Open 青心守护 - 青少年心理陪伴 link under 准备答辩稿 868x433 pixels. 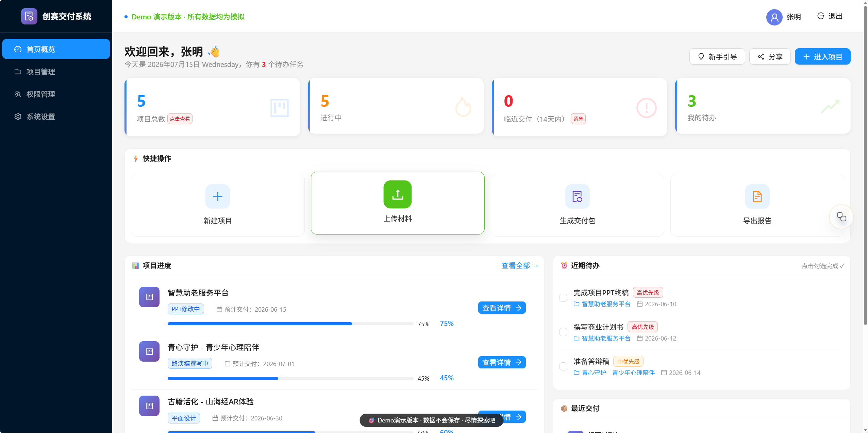point(614,373)
